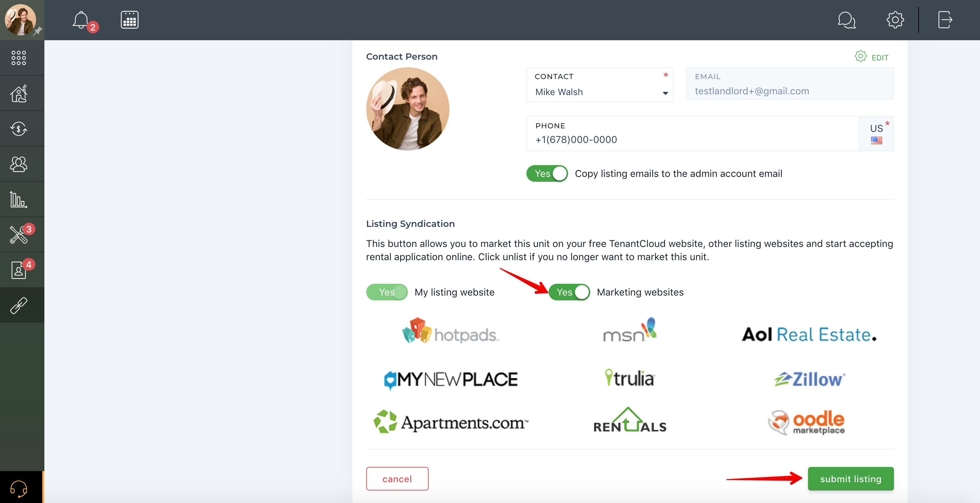Screen dimensions: 980x503
Task: Open the properties house icon in sidebar
Action: 19,94
